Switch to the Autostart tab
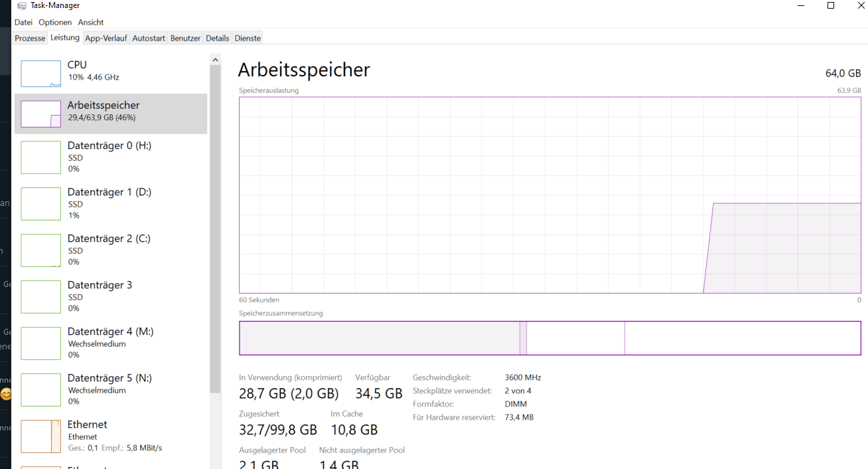The height and width of the screenshot is (469, 868). [x=149, y=39]
